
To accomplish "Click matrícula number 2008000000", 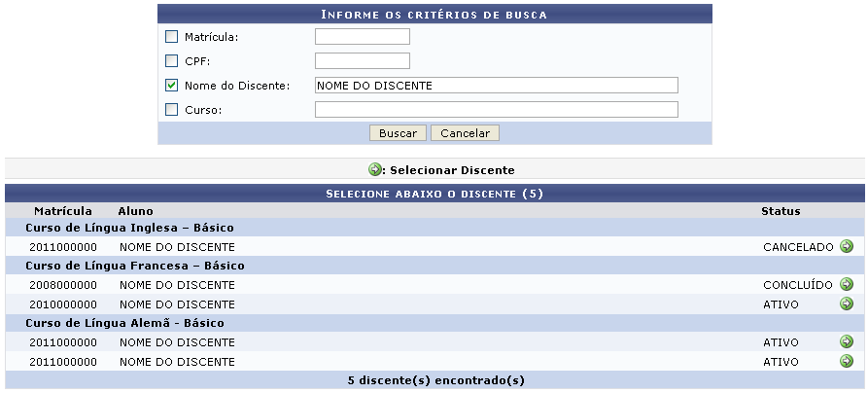I will click(x=63, y=286).
